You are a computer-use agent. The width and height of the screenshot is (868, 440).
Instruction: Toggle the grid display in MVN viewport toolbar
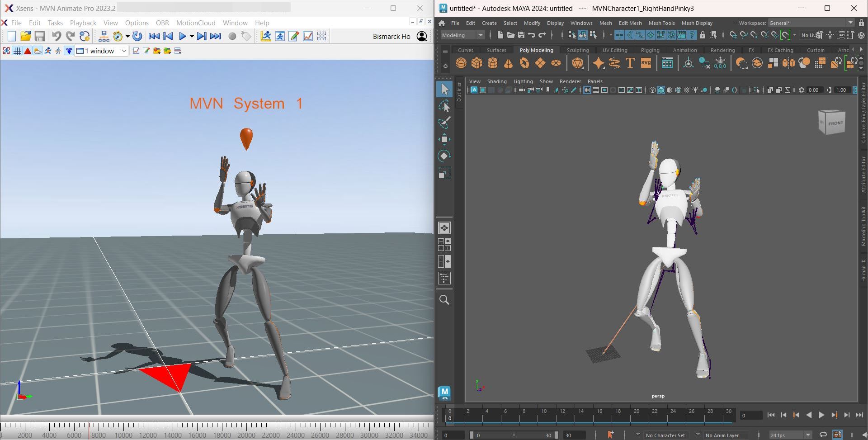pyautogui.click(x=17, y=51)
